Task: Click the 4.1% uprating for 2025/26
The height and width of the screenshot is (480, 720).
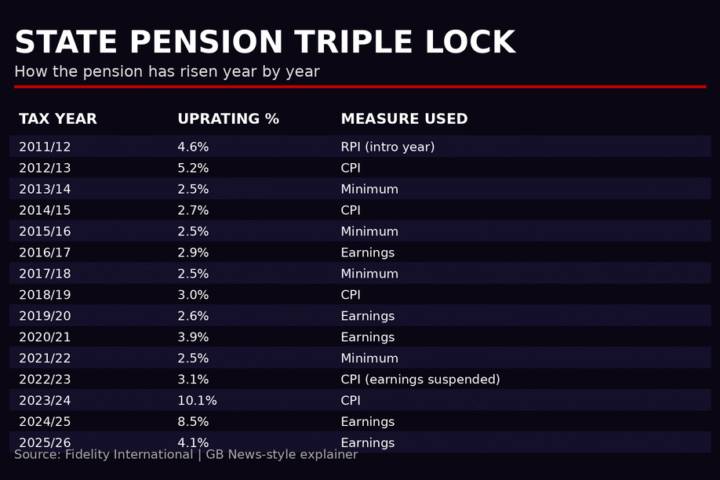Action: tap(193, 443)
